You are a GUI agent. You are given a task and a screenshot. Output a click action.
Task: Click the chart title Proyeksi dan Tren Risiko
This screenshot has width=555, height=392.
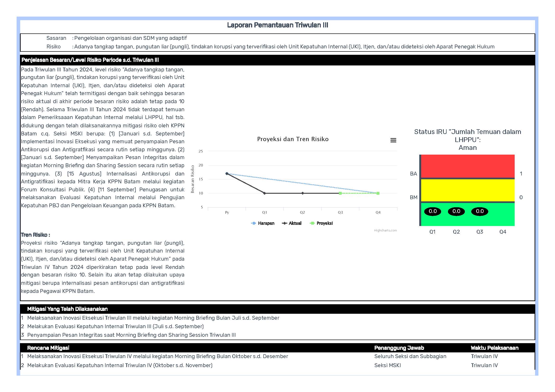tap(293, 139)
